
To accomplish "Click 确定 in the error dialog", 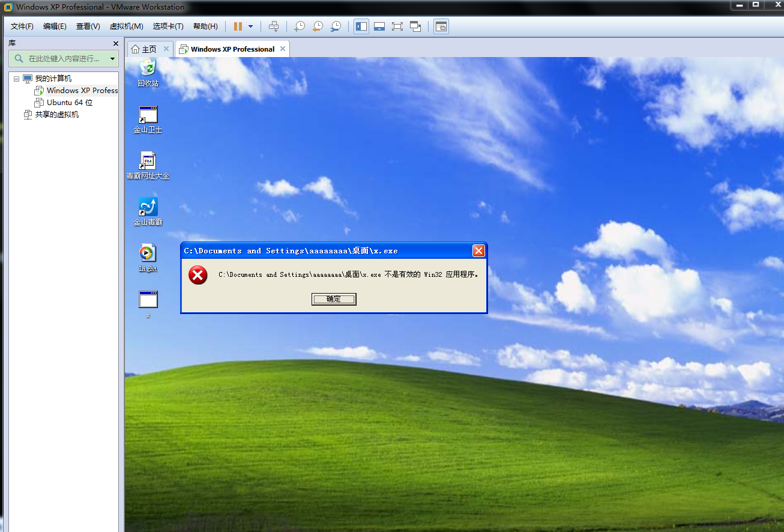I will [334, 299].
